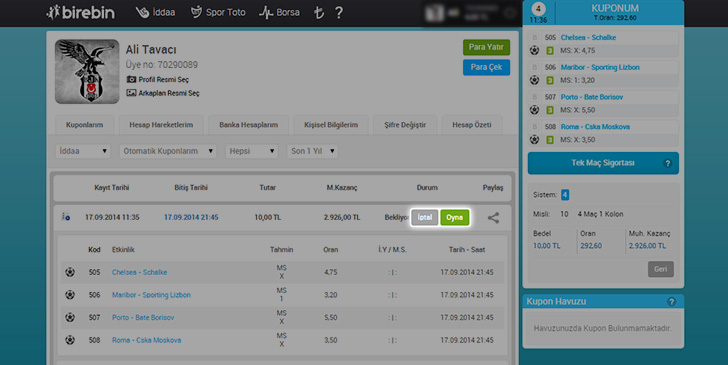Viewport: 728px width, 365px height.
Task: Click football icon beside MS: X: 4,75
Action: coord(534,50)
